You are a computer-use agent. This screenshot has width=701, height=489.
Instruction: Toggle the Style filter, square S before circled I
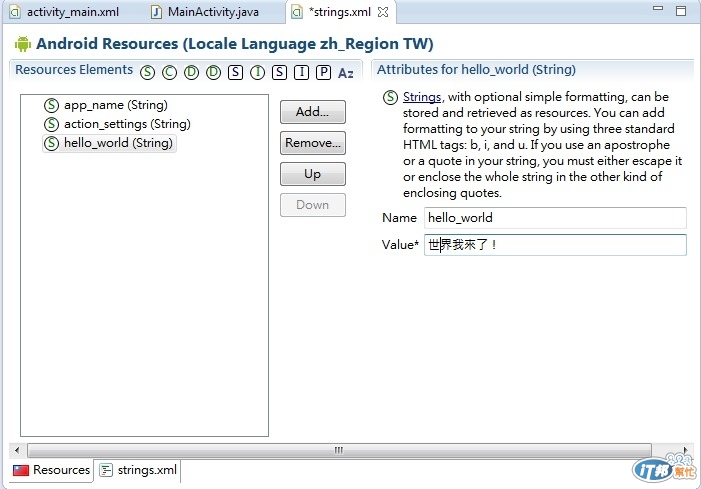click(235, 72)
